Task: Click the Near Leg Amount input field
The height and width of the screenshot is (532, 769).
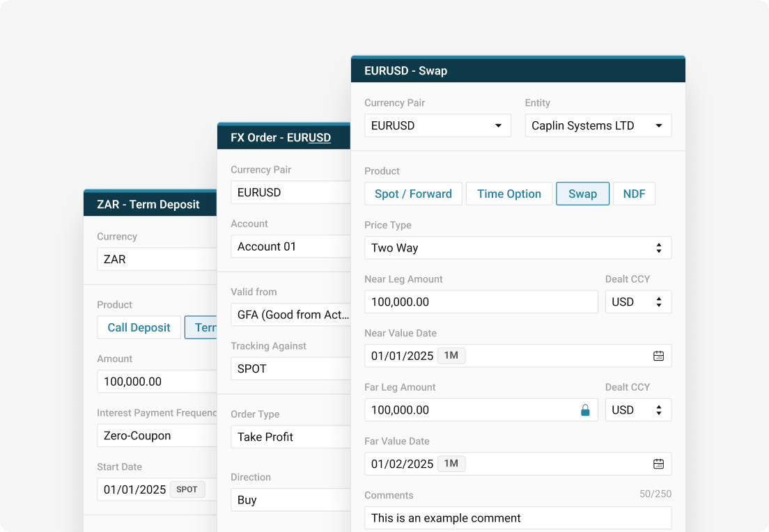Action: pos(481,302)
